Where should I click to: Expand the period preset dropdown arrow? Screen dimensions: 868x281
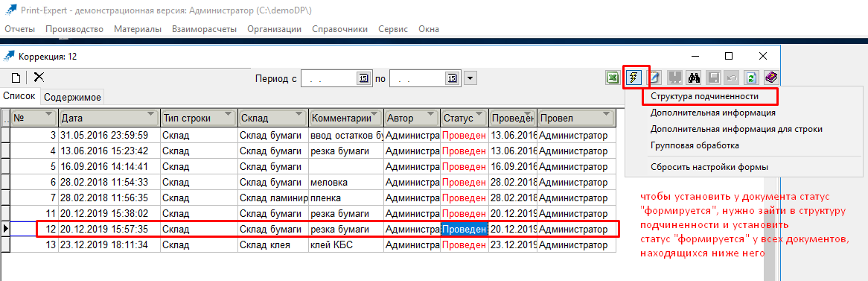[470, 79]
